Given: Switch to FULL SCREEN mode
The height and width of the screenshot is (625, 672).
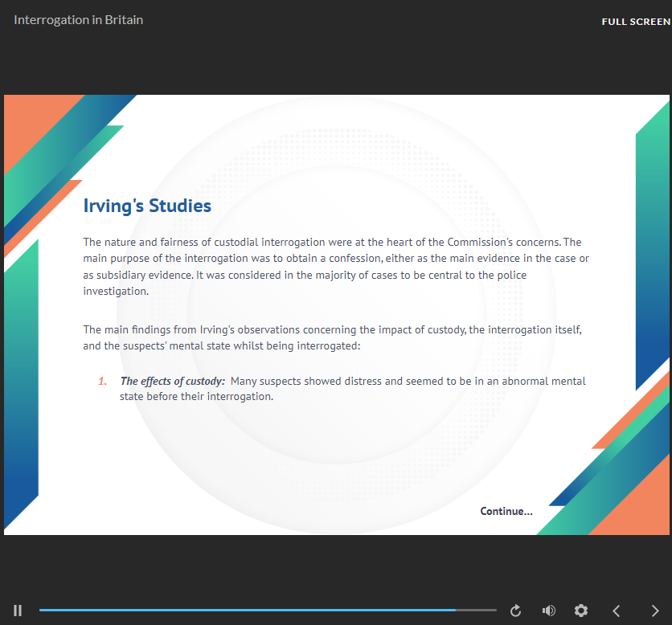Looking at the screenshot, I should 635,22.
